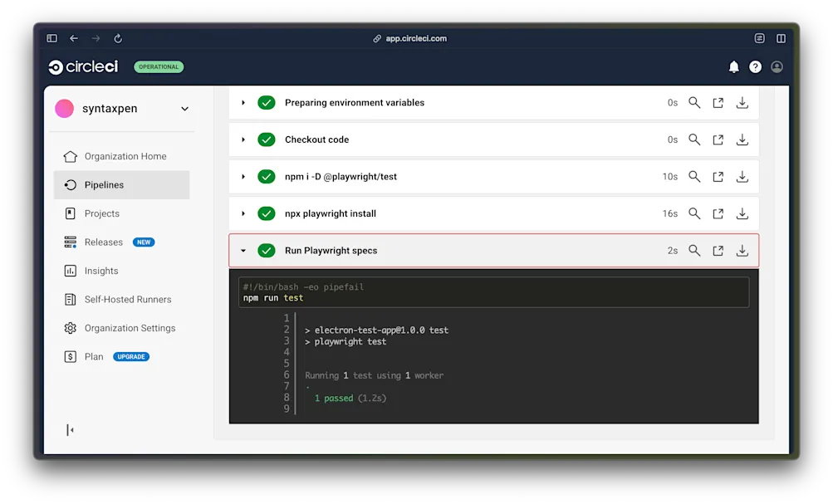The height and width of the screenshot is (504, 833).
Task: Expand the Checkout code step
Action: (242, 139)
